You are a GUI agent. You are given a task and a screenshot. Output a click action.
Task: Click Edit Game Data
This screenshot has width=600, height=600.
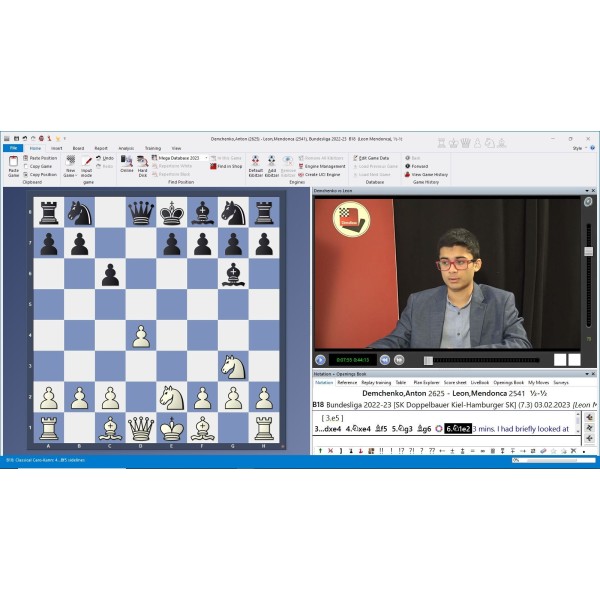371,158
